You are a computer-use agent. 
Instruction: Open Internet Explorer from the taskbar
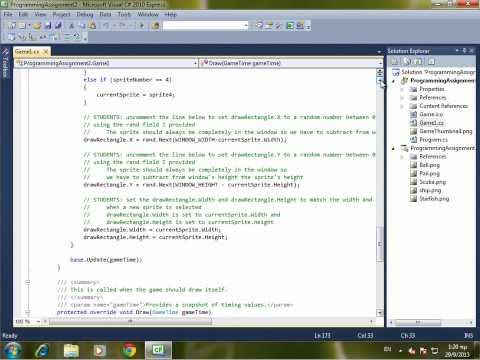point(43,350)
